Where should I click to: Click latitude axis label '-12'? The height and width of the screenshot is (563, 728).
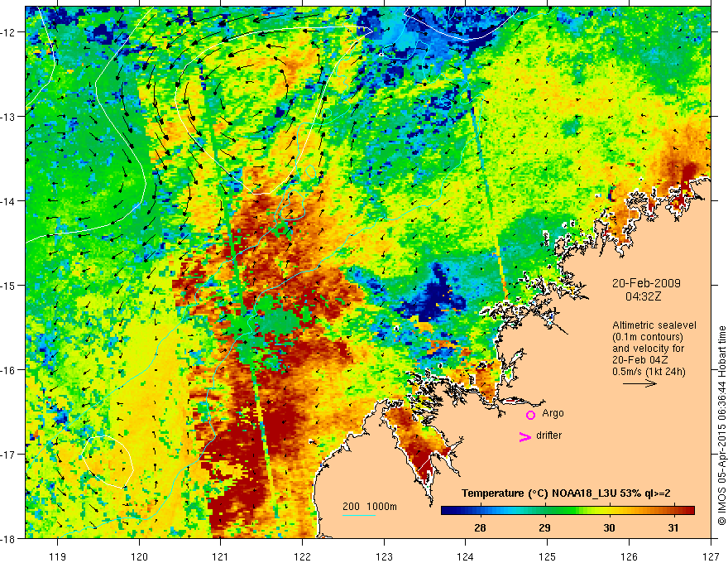tap(8, 32)
